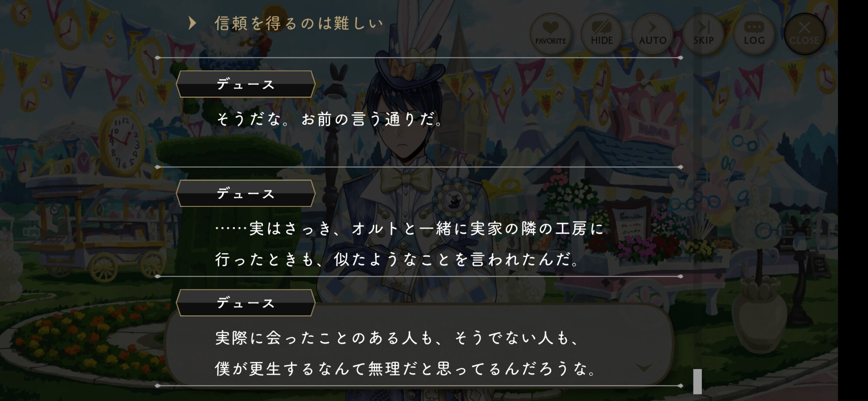Select the log entry mentioning オルトと一緒に

409,229
